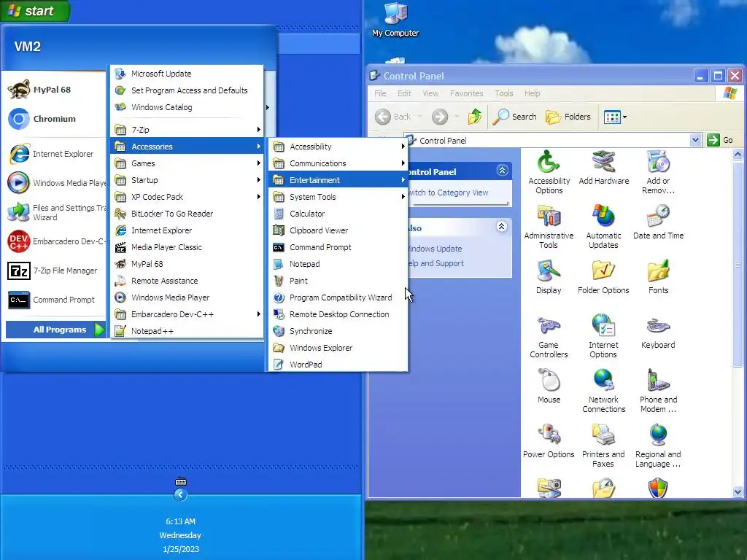Open the File menu
Screen dimensions: 747x560
(380, 93)
